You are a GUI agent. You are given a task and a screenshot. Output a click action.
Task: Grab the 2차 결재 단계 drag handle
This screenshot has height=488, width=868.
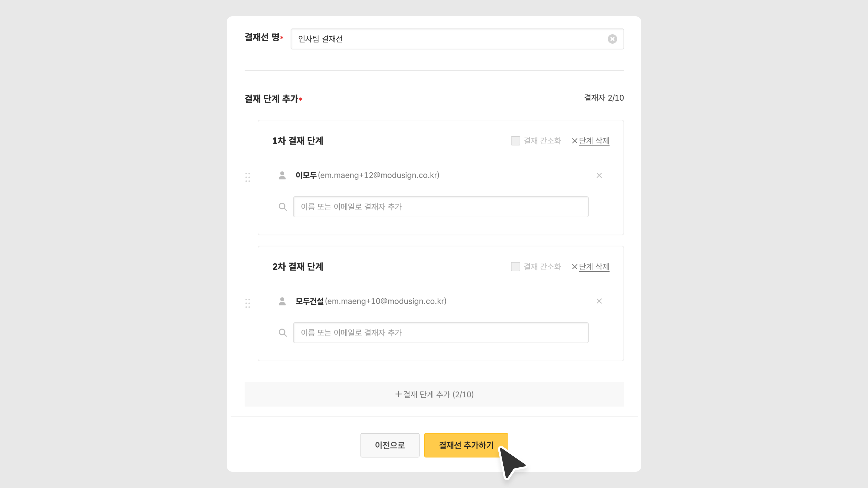pyautogui.click(x=248, y=303)
